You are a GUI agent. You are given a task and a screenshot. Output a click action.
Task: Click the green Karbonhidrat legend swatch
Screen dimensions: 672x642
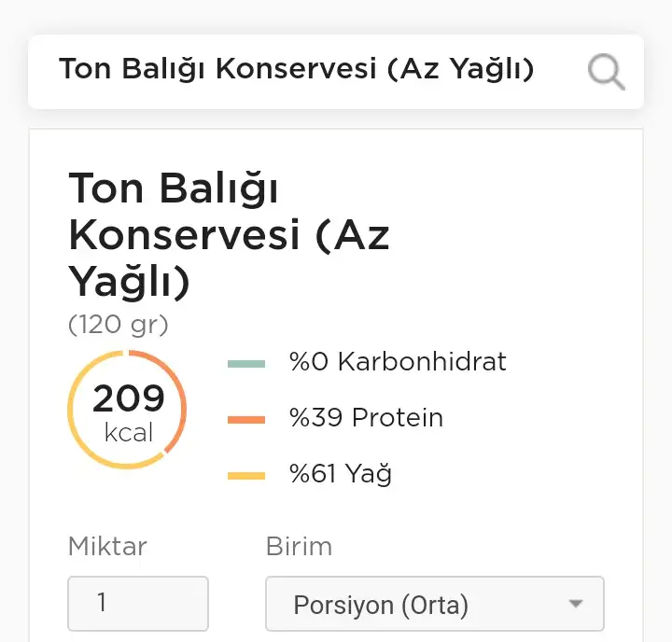click(x=246, y=363)
